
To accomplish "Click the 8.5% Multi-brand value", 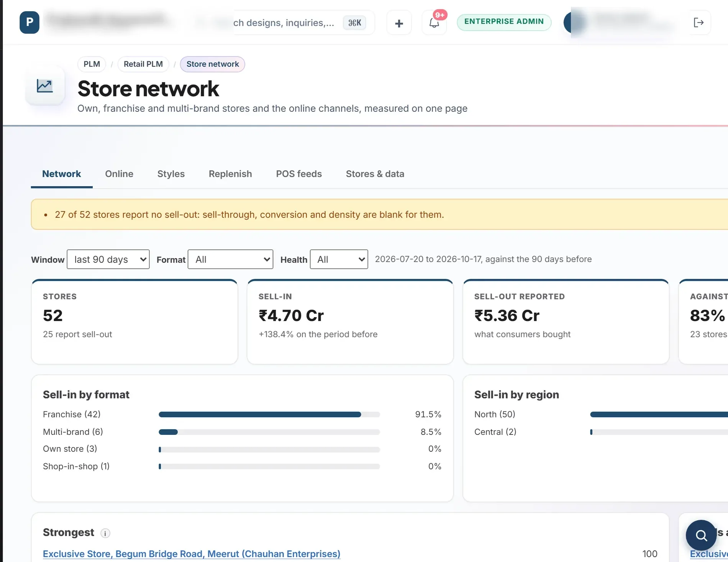I will coord(431,432).
